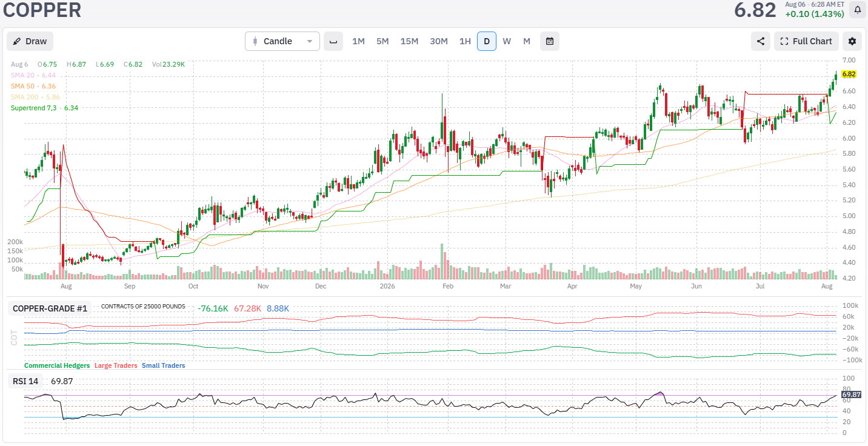Screen dimensions: 868x446
Task: Toggle the Supertrend 7,3 indicator legend
Action: pos(44,108)
